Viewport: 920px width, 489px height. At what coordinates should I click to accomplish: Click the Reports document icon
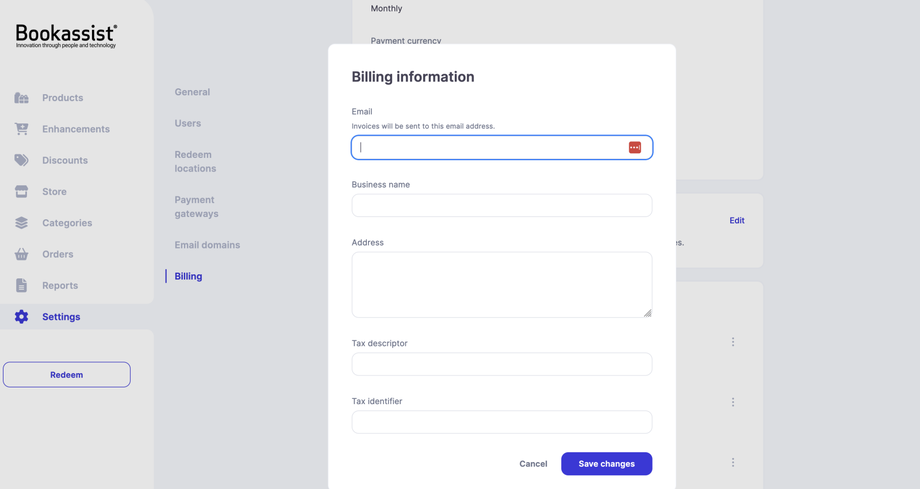coord(21,285)
